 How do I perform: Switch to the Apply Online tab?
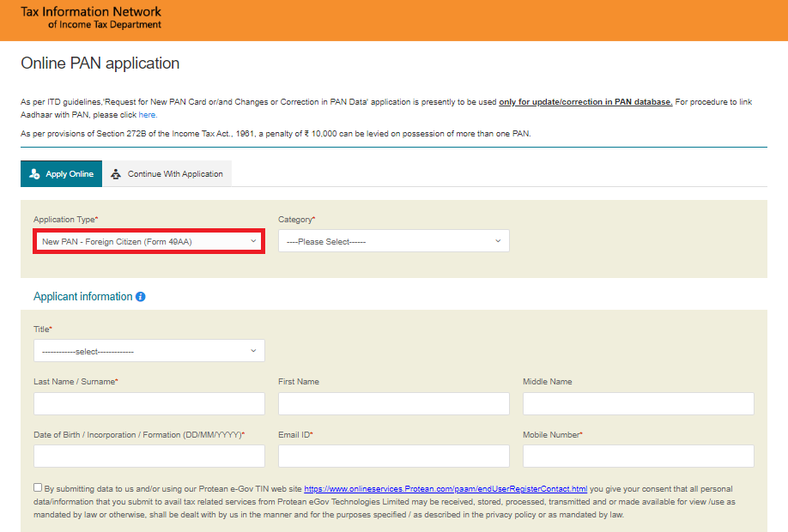point(61,174)
